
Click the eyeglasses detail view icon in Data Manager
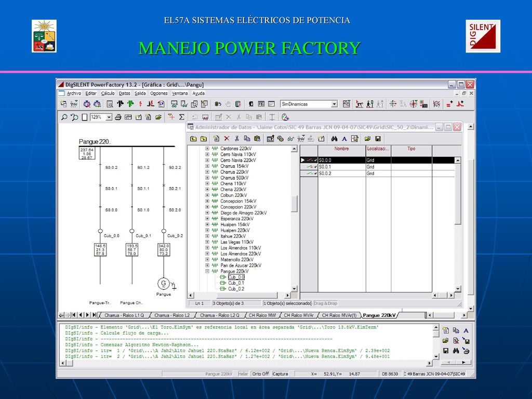tap(290, 139)
